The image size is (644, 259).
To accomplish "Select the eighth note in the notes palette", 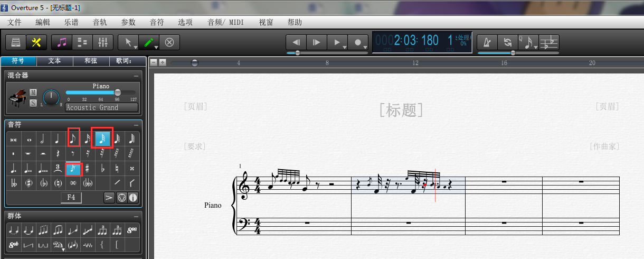I will point(73,138).
